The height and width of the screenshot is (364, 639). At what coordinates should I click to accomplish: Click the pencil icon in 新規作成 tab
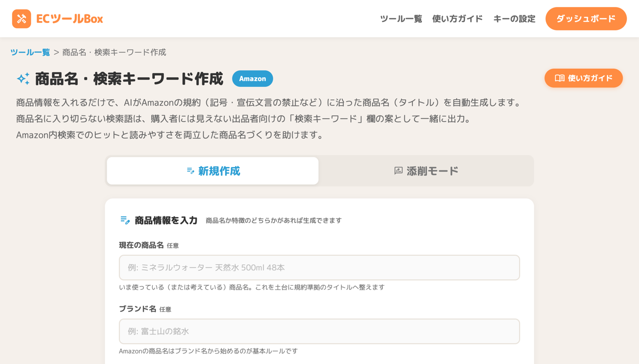pyautogui.click(x=191, y=171)
